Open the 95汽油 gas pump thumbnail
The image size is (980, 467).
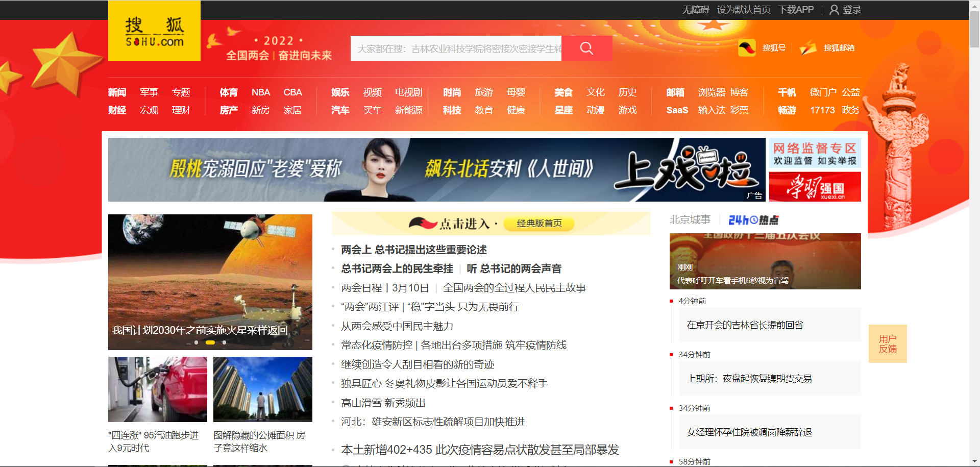158,389
